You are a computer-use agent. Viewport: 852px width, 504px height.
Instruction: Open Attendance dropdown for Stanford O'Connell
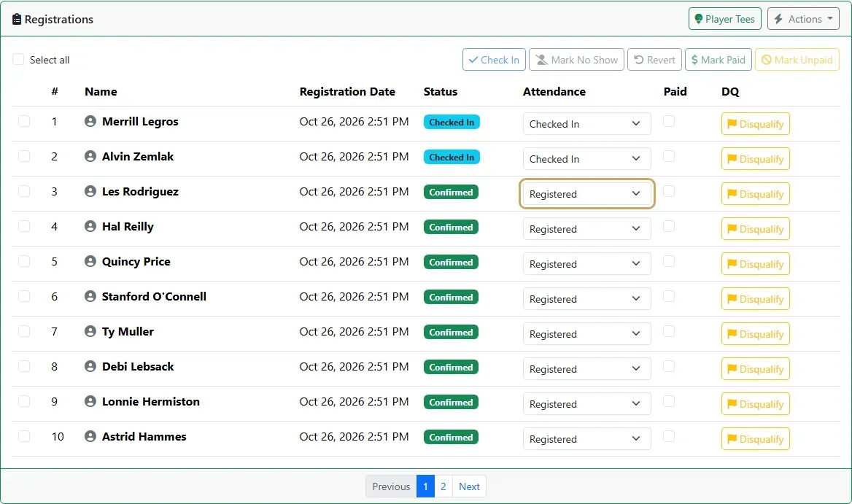click(x=586, y=299)
